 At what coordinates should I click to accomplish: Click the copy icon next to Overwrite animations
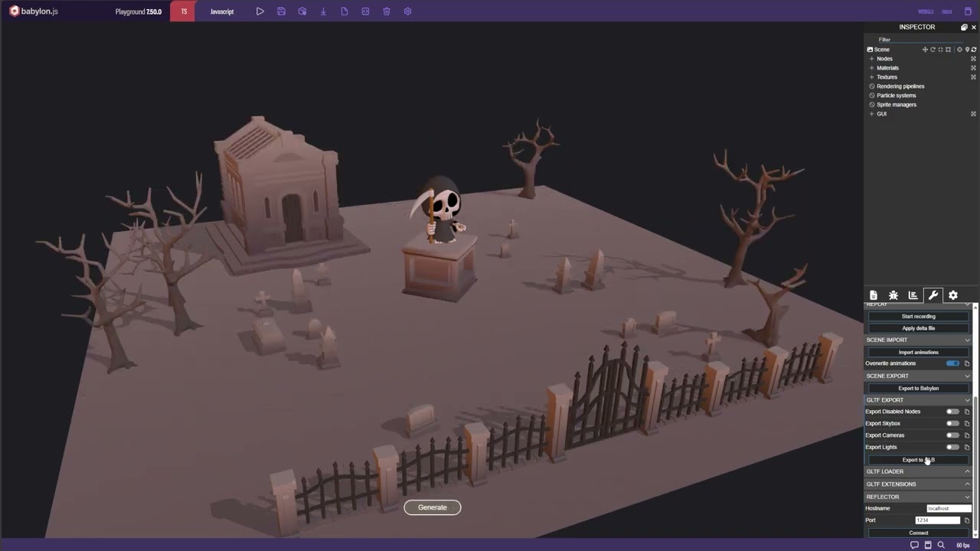967,364
